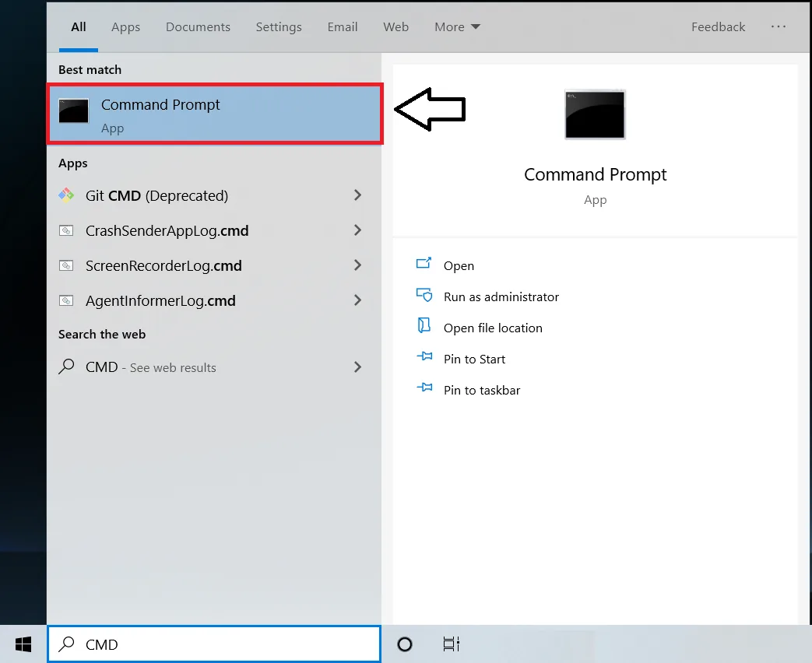The width and height of the screenshot is (812, 663).
Task: Click the Feedback link
Action: 719,27
